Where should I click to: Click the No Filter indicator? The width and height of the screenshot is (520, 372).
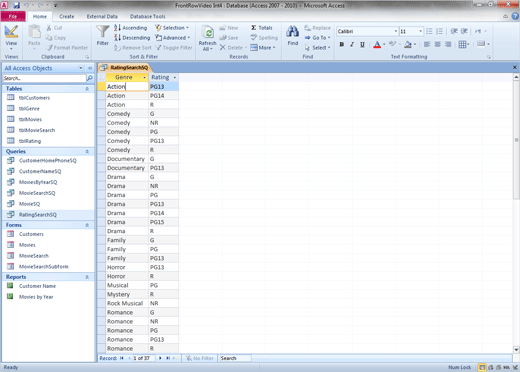click(x=200, y=358)
